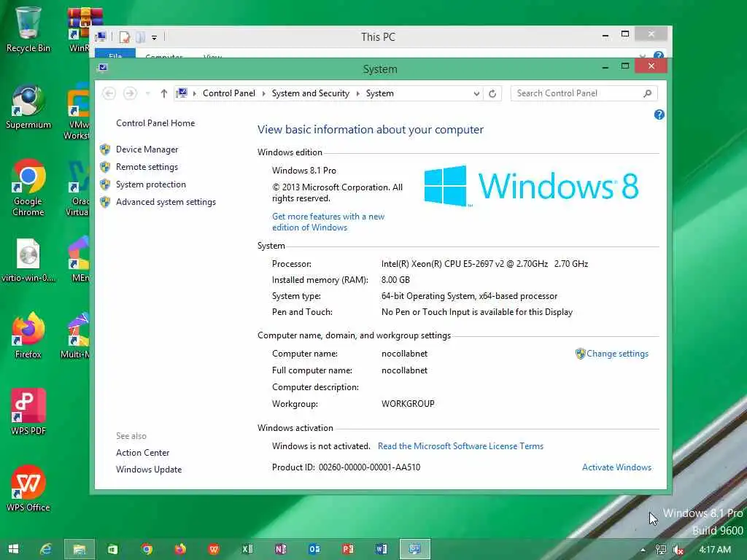Open Windows Update under See also
747x560 pixels.
[149, 470]
